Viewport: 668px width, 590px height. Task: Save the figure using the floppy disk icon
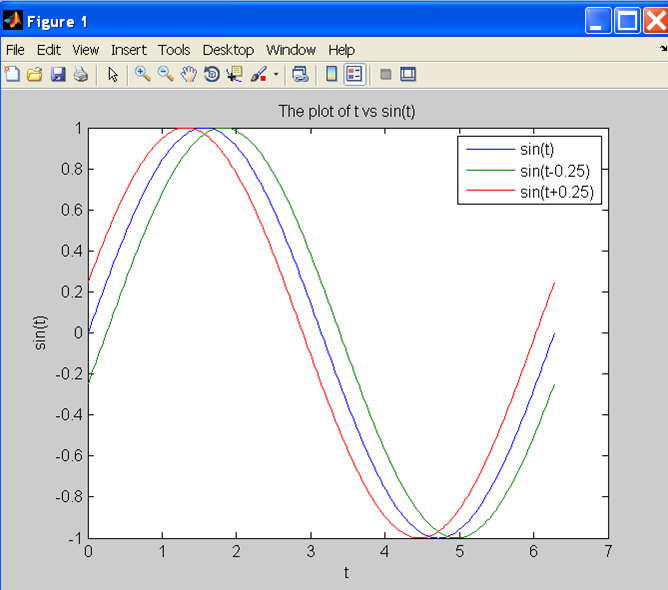point(58,74)
